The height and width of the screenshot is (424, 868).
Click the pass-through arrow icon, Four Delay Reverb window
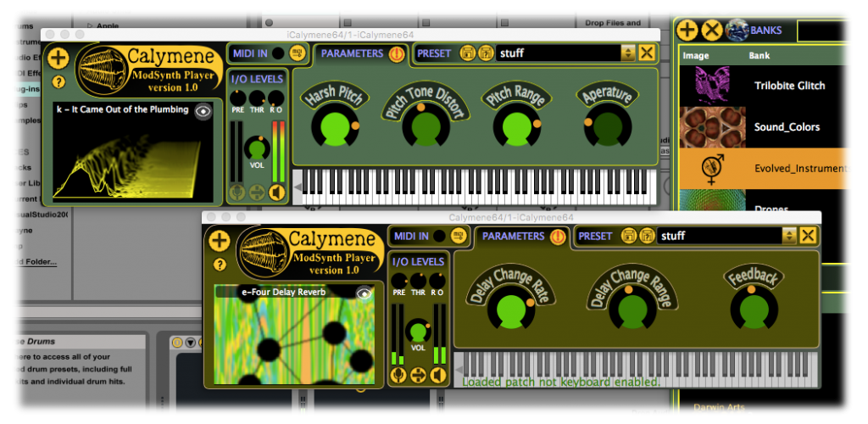[x=418, y=375]
